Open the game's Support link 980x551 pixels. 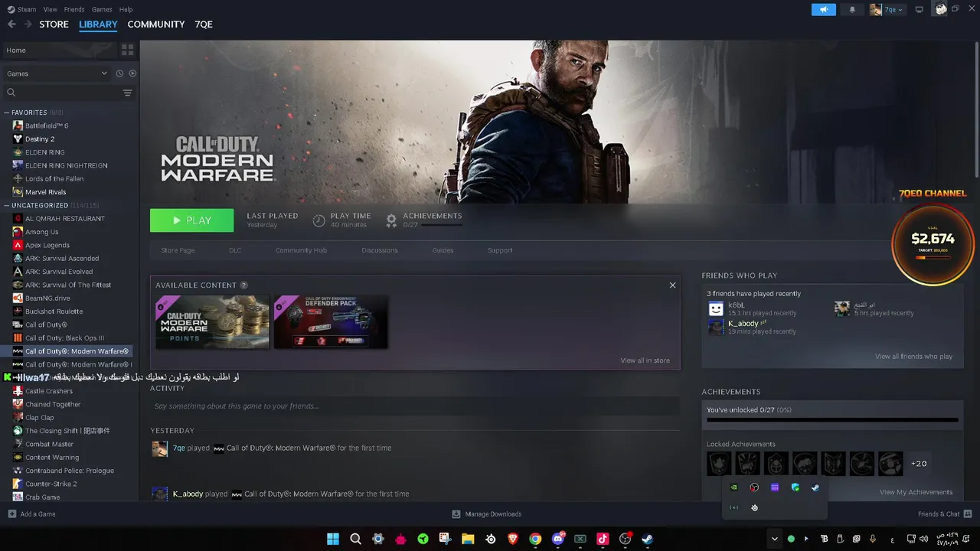(x=500, y=250)
